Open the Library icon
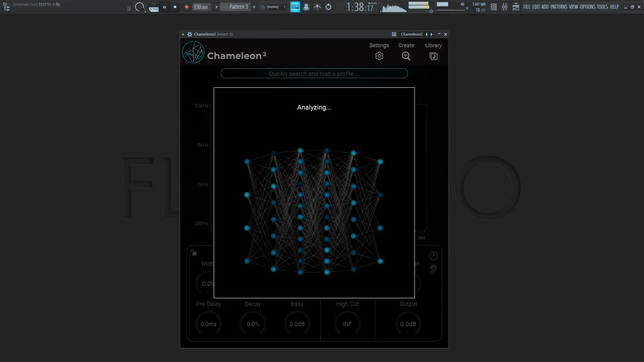644x362 pixels. click(x=433, y=56)
